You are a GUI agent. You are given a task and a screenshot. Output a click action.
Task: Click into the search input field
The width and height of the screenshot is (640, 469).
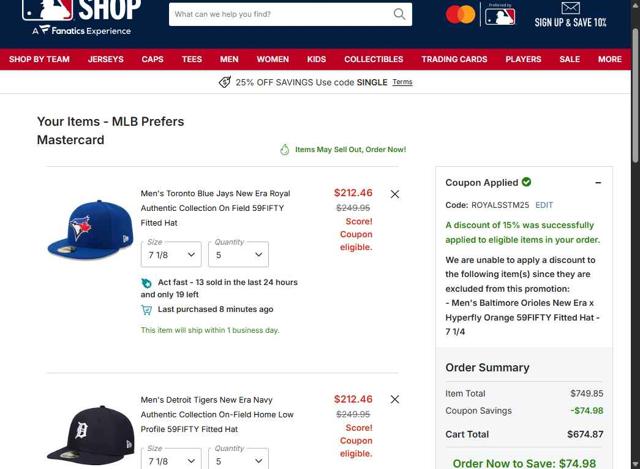tap(282, 14)
